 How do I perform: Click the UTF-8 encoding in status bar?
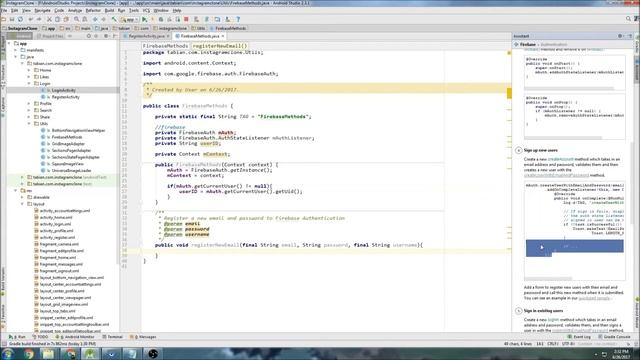click(568, 344)
